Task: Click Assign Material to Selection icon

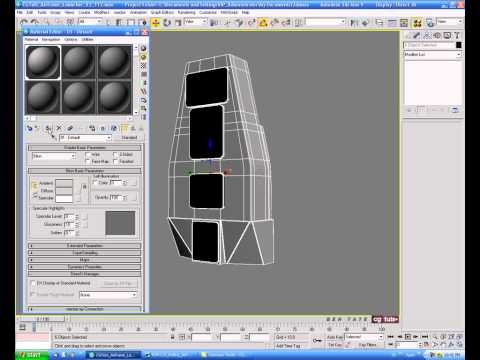Action: 49,128
